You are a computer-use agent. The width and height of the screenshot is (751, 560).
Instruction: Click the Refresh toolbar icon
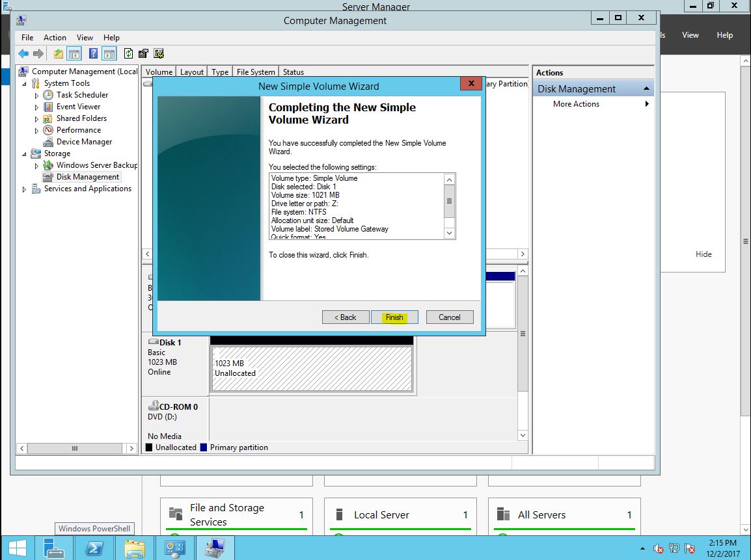tap(128, 54)
